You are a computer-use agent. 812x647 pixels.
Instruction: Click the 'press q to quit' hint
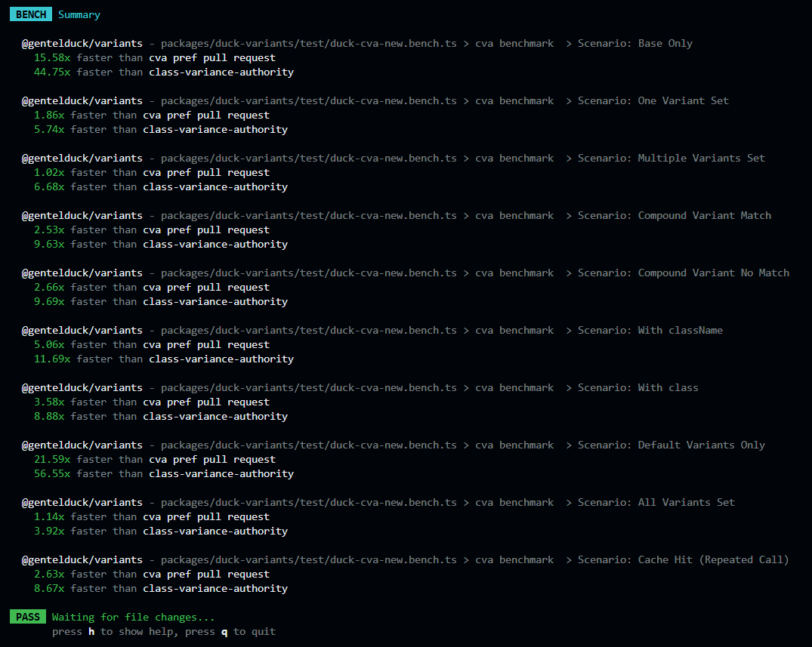click(x=230, y=631)
